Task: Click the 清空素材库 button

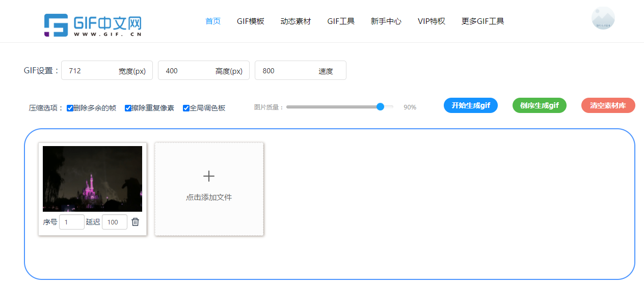Action: pos(608,105)
